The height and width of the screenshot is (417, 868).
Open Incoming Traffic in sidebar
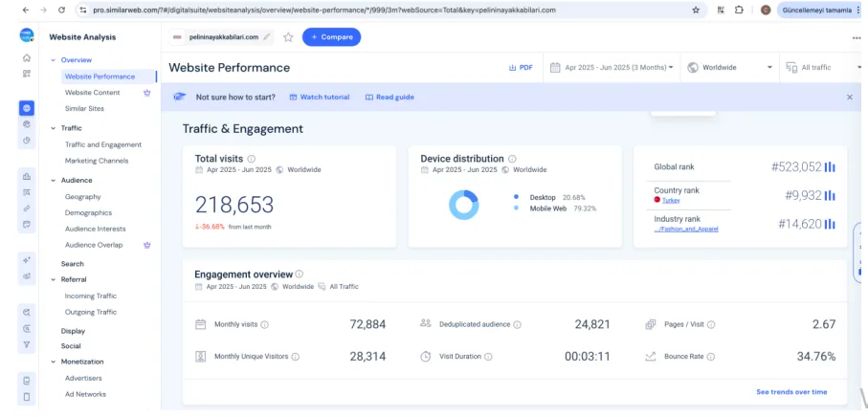[x=91, y=296]
